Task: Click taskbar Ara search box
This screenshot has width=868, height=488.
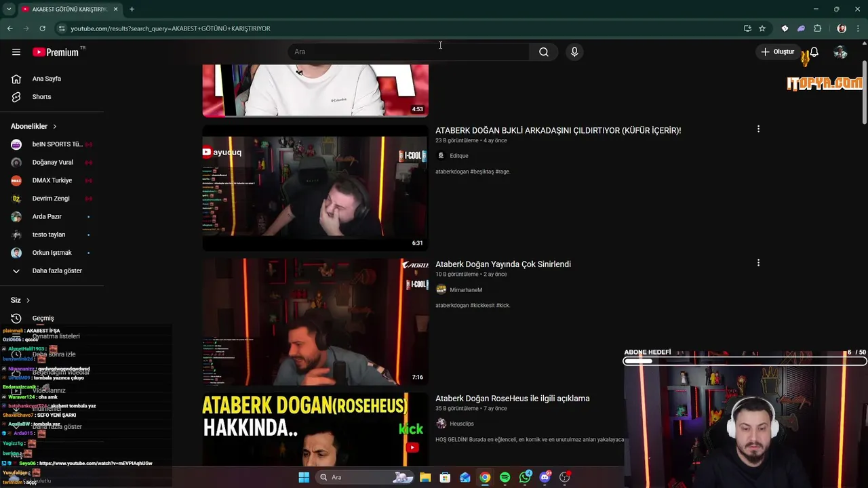Action: pos(366,477)
